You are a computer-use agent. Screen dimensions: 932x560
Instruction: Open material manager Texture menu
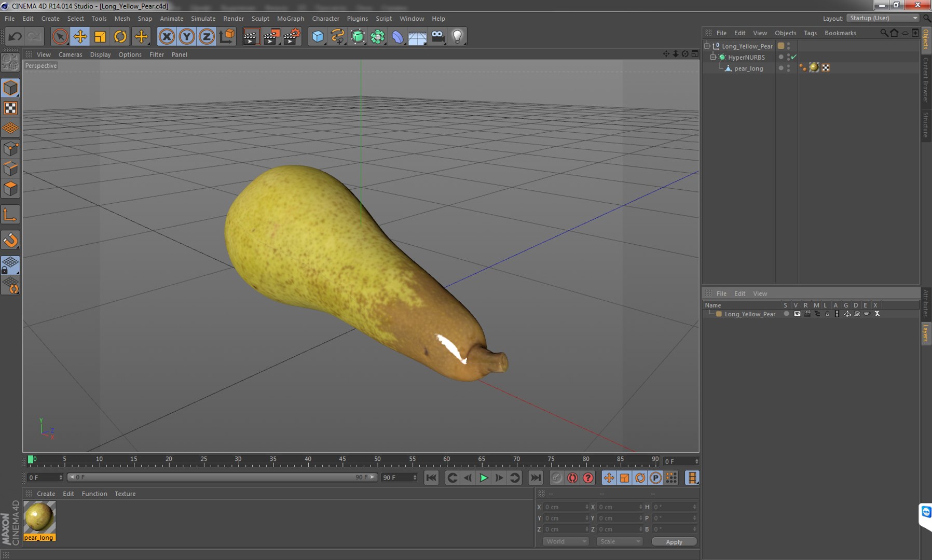point(125,494)
